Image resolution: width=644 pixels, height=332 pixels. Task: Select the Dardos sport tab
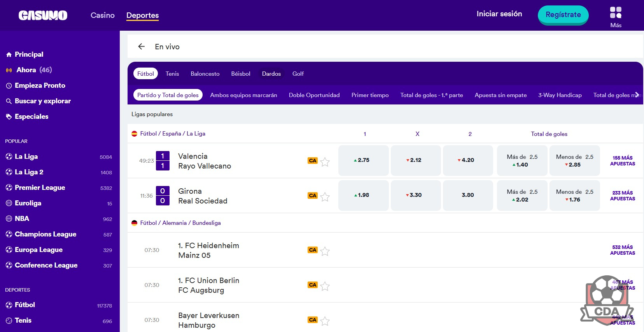pyautogui.click(x=271, y=73)
